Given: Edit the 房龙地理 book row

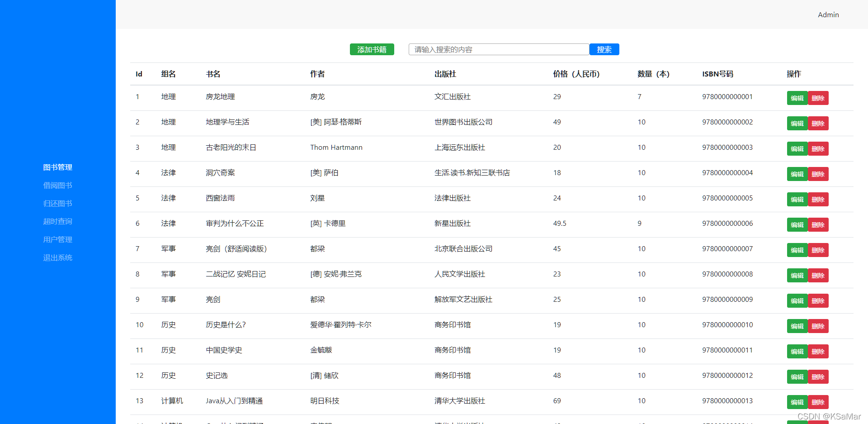Looking at the screenshot, I should 797,98.
